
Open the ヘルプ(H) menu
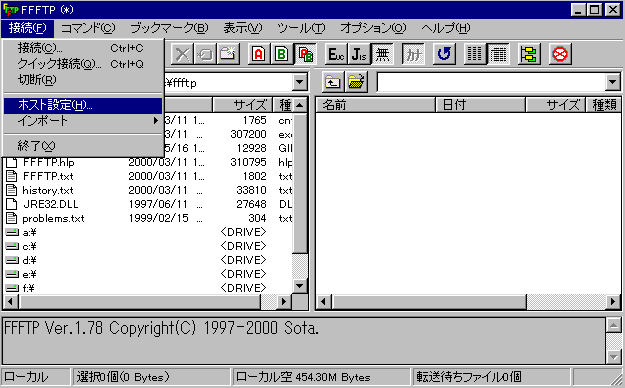446,28
